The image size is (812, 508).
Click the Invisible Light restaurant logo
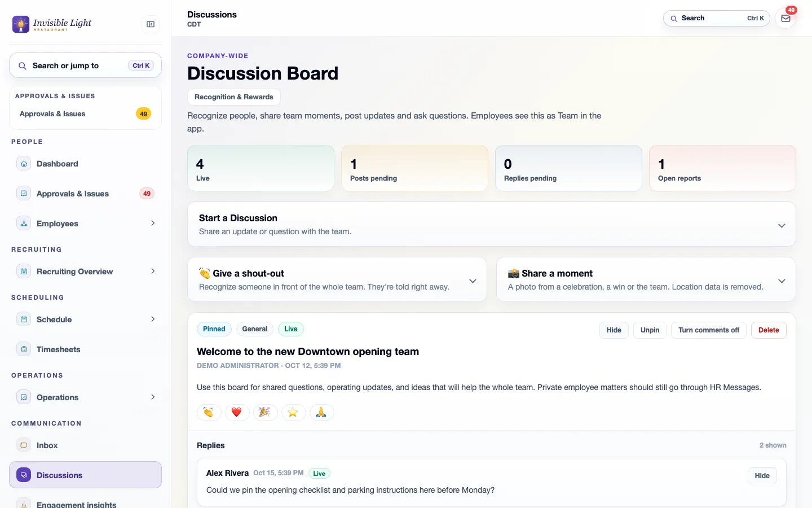tap(52, 24)
